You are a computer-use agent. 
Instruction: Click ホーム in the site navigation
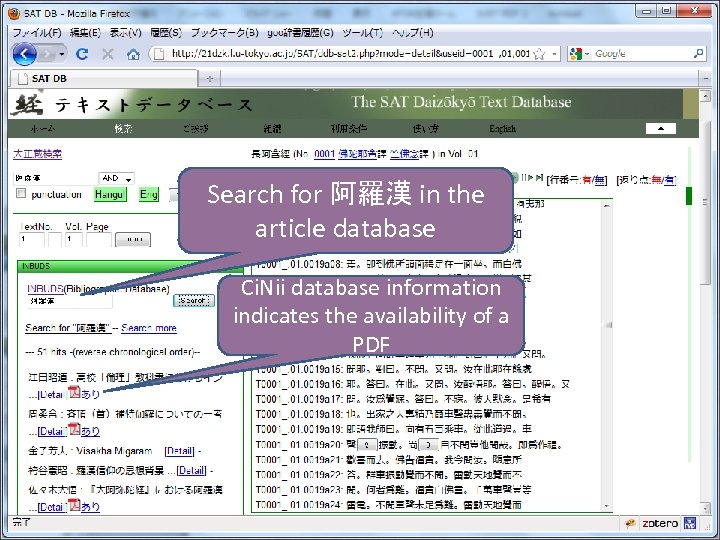(x=42, y=129)
